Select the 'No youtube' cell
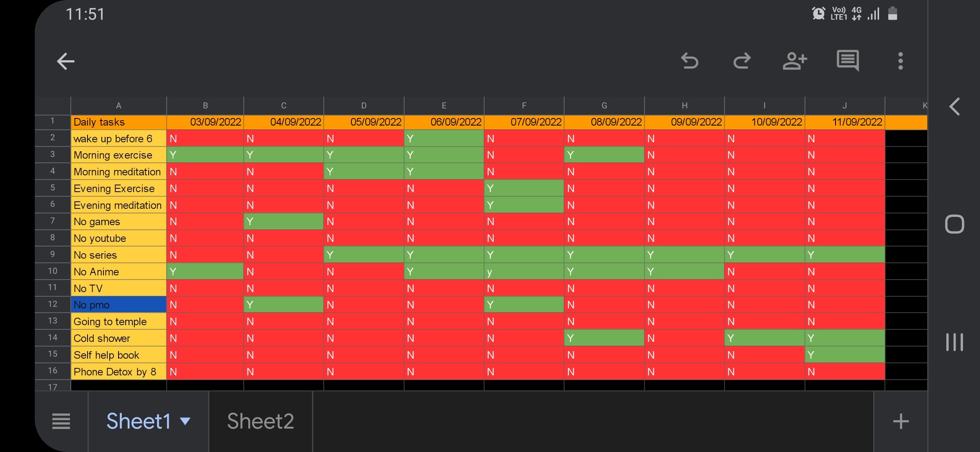 [x=119, y=238]
